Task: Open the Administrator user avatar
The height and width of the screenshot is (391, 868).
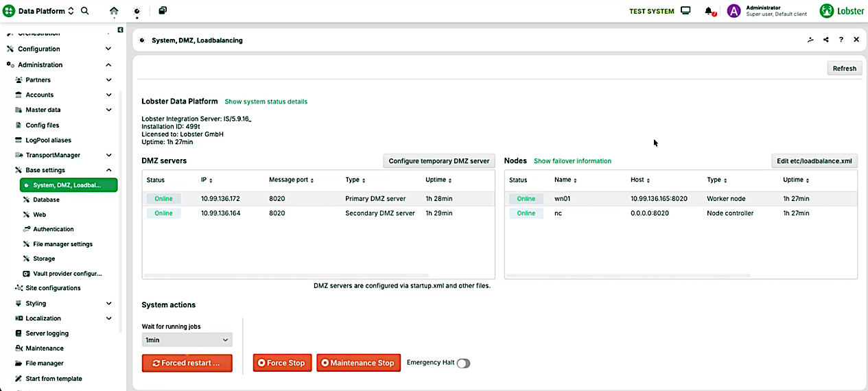Action: coord(734,11)
